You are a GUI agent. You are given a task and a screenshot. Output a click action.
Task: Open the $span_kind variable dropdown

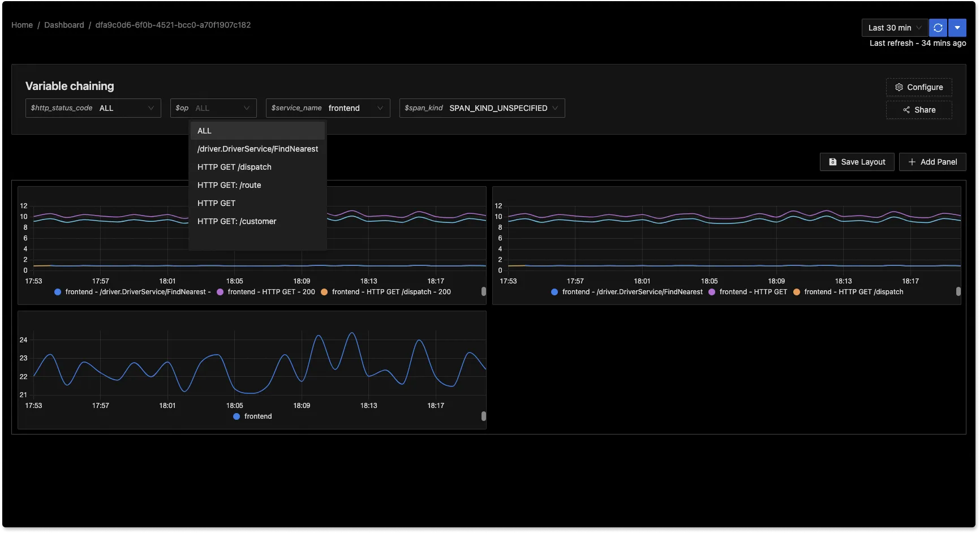[482, 108]
